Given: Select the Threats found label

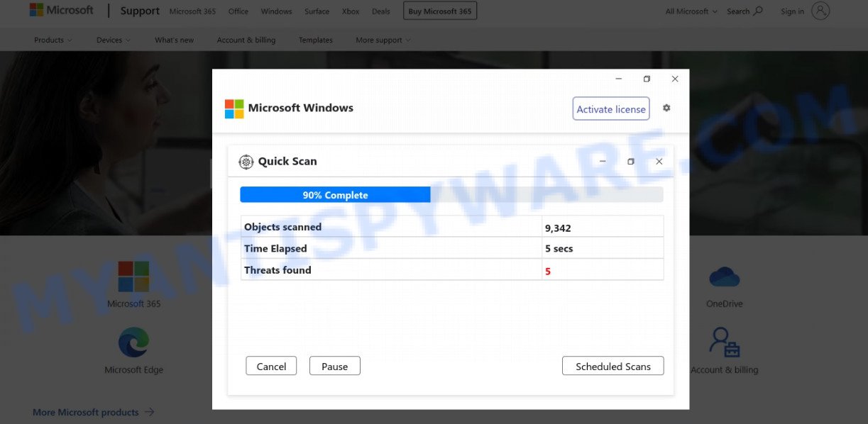Looking at the screenshot, I should [278, 270].
